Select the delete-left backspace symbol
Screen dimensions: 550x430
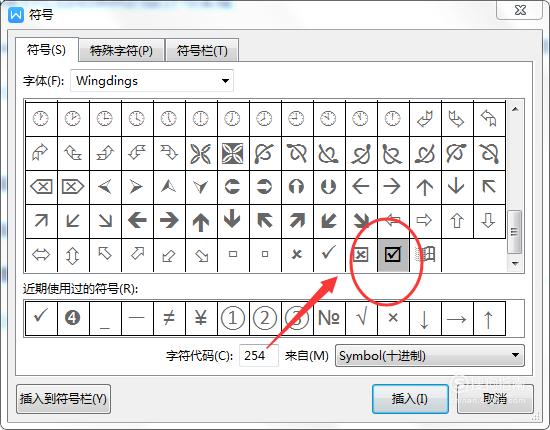[x=41, y=187]
